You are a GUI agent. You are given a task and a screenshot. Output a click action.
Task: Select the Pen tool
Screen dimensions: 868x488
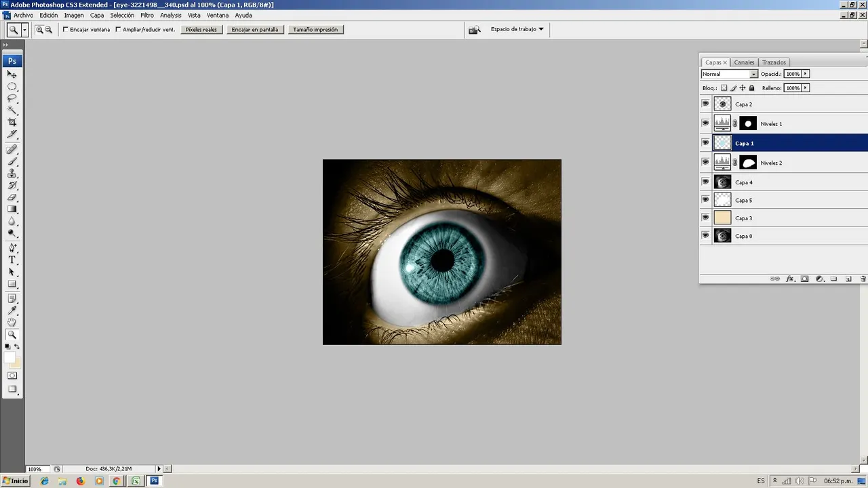tap(12, 248)
